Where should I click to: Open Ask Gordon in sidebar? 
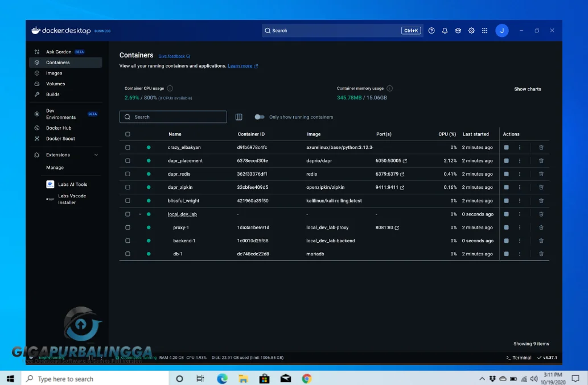[65, 52]
